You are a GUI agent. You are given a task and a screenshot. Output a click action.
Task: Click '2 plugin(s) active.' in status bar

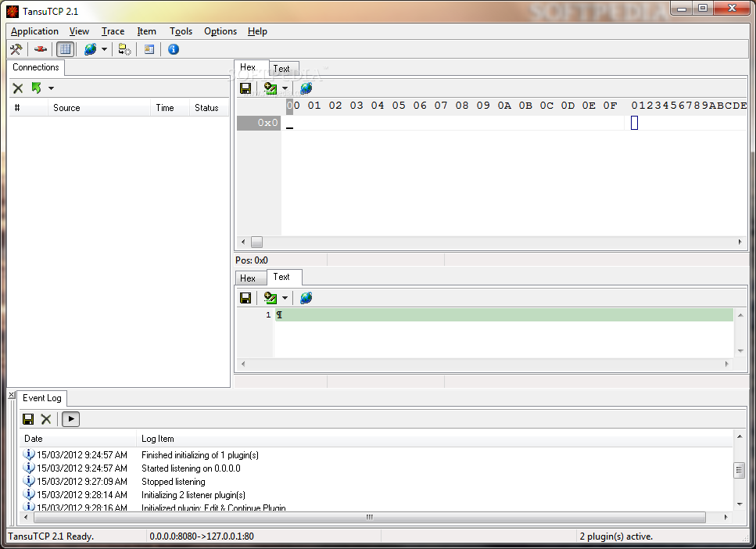(616, 536)
